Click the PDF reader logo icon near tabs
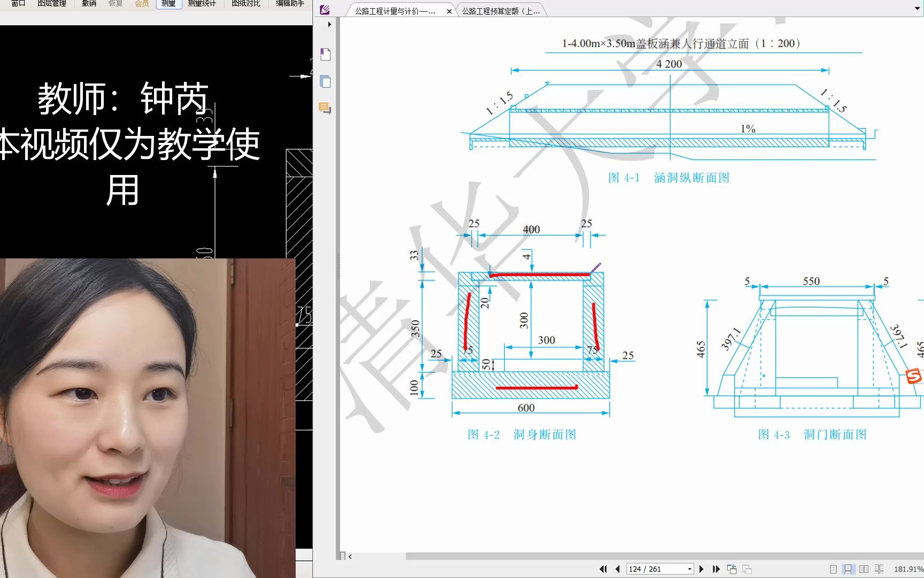The width and height of the screenshot is (924, 578). click(x=325, y=10)
